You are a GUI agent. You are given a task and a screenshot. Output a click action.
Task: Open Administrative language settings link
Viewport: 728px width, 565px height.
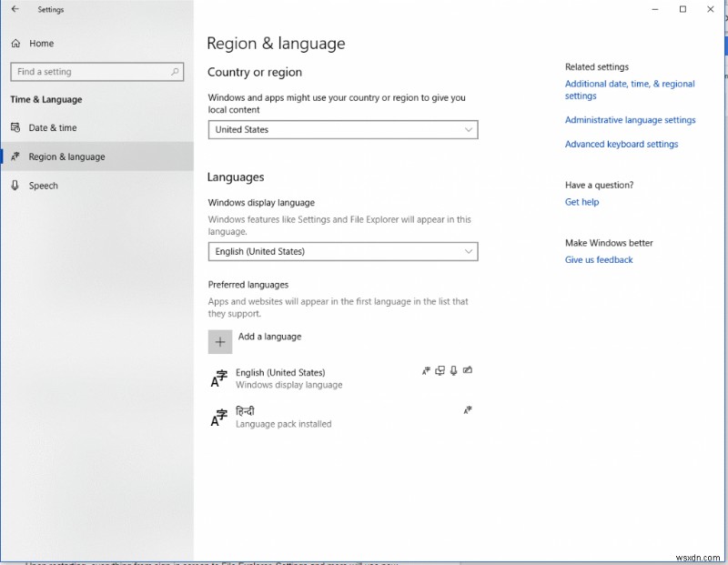[x=630, y=120]
